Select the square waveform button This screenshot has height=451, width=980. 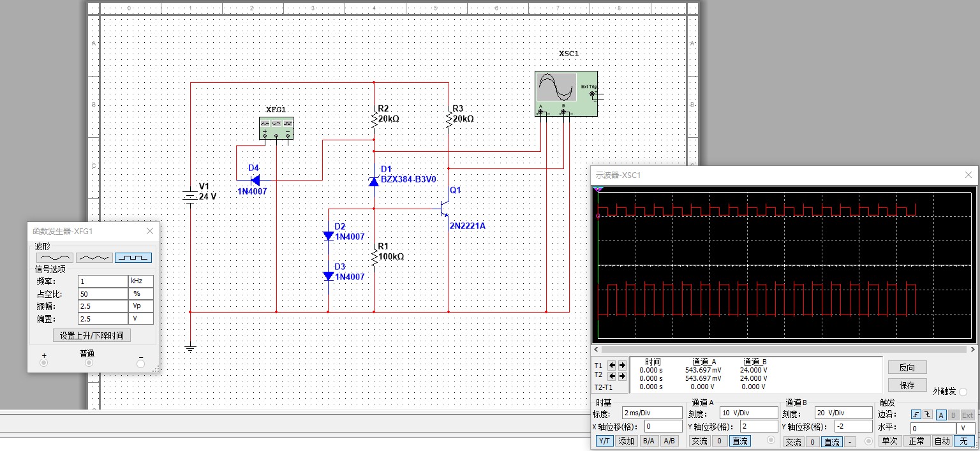133,258
